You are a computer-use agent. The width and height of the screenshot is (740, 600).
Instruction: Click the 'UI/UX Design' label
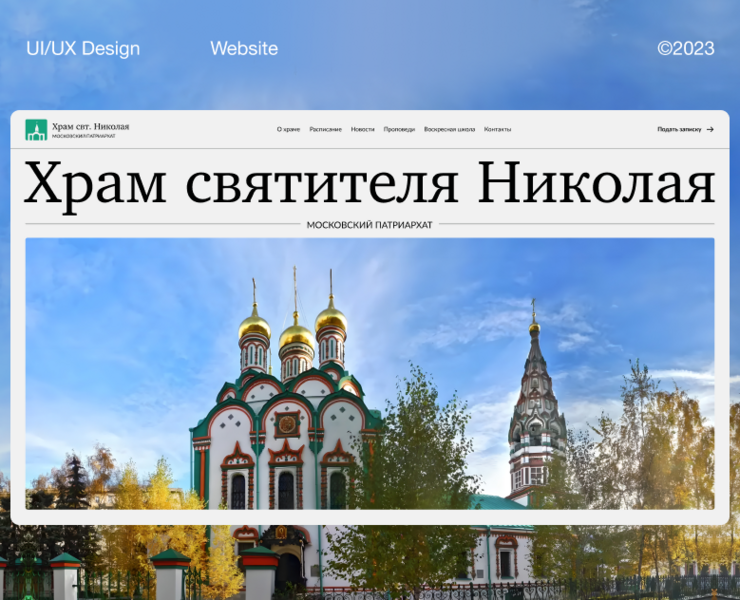[x=83, y=49]
